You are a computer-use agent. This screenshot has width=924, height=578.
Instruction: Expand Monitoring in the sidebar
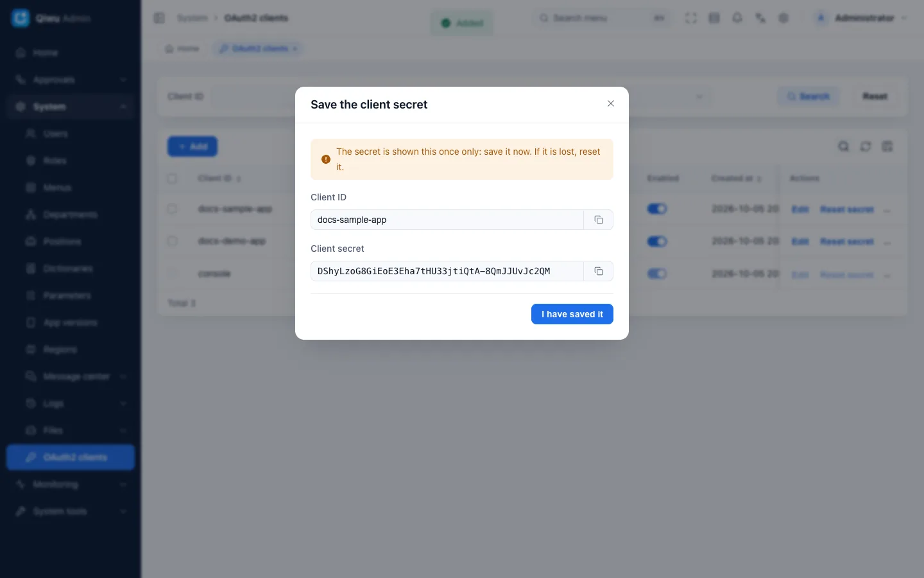pyautogui.click(x=71, y=484)
